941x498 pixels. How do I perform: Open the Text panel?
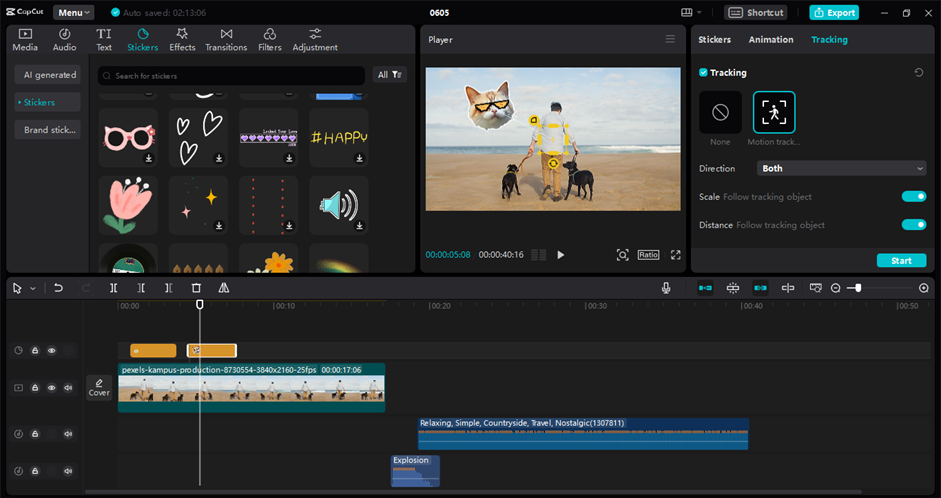point(104,40)
